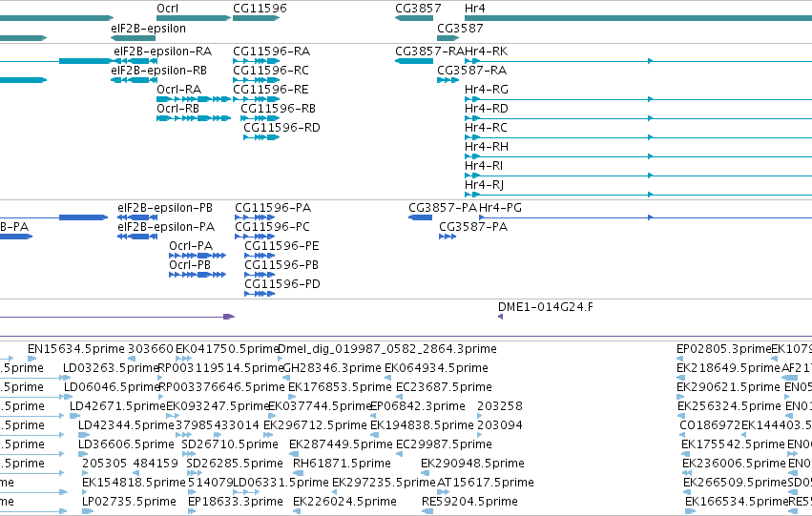Select protein Ocrl-PB
The width and height of the screenshot is (812, 516).
coord(190,265)
